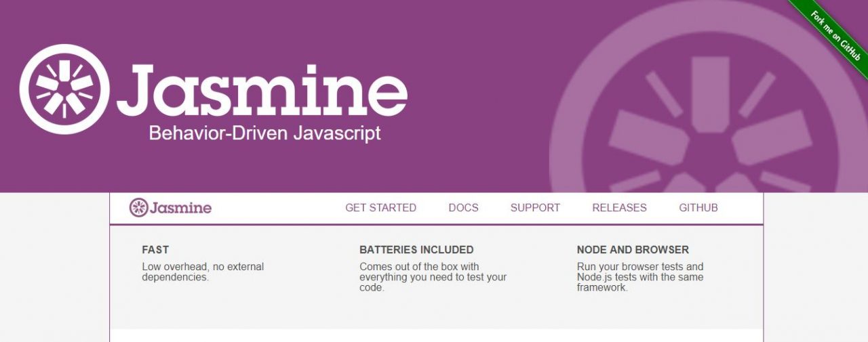The height and width of the screenshot is (342, 868).
Task: Click the Behavior-Driven Javascript tagline
Action: (x=264, y=133)
